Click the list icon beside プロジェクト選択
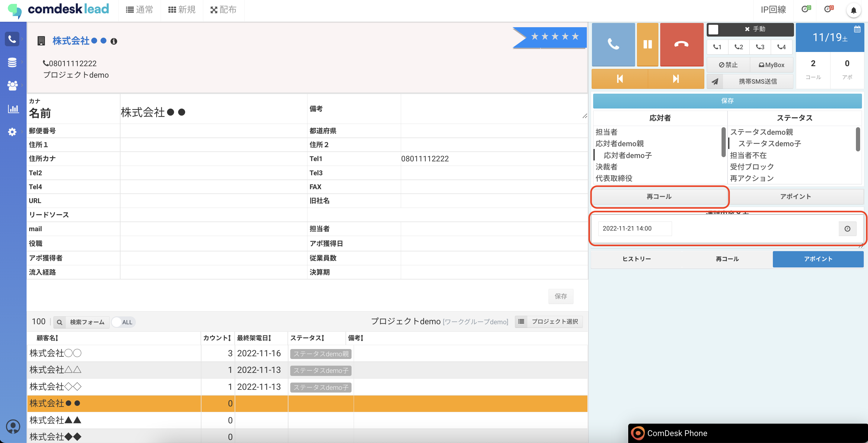This screenshot has width=868, height=443. point(521,322)
